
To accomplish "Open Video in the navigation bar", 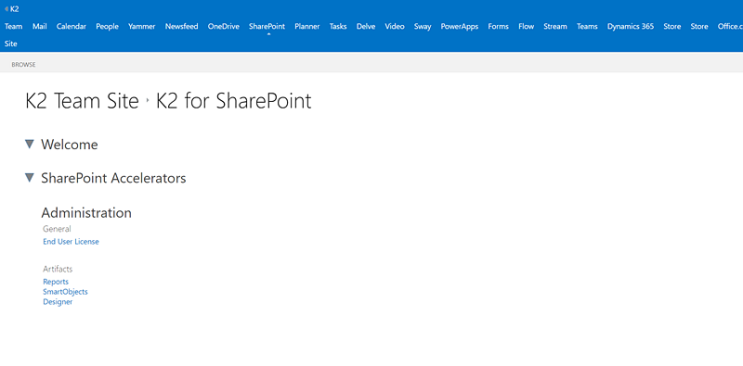I will [x=395, y=27].
